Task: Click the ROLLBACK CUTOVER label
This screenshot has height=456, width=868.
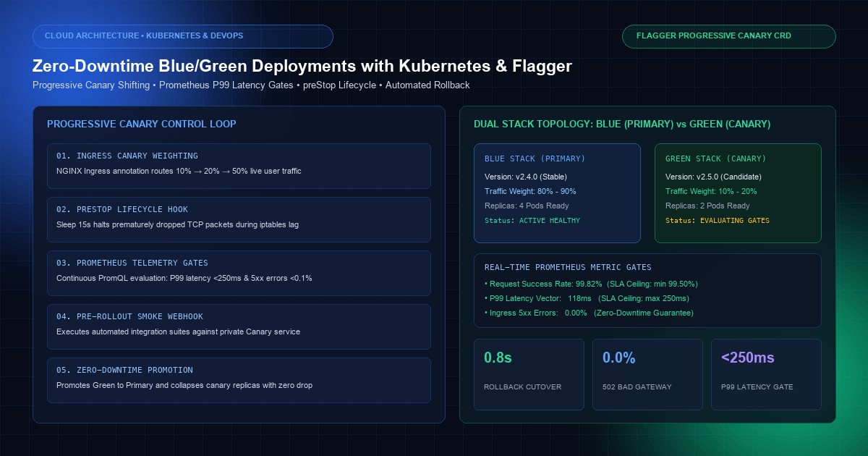Action: point(522,387)
